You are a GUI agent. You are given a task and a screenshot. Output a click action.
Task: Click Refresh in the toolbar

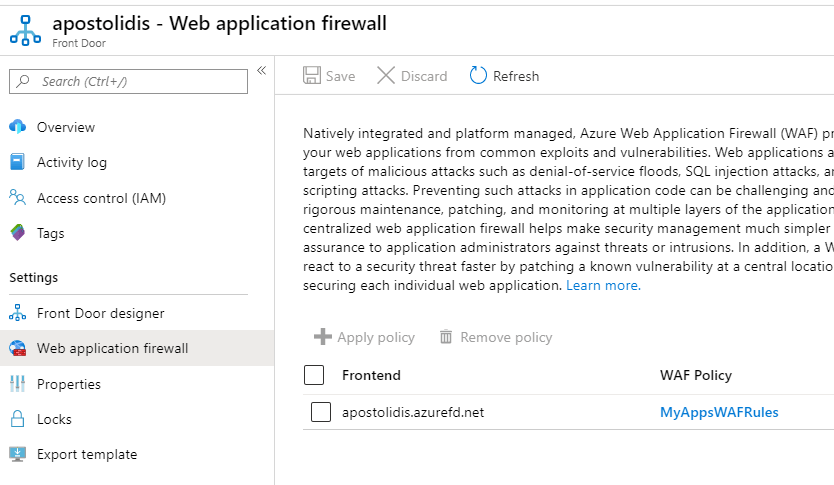click(504, 76)
